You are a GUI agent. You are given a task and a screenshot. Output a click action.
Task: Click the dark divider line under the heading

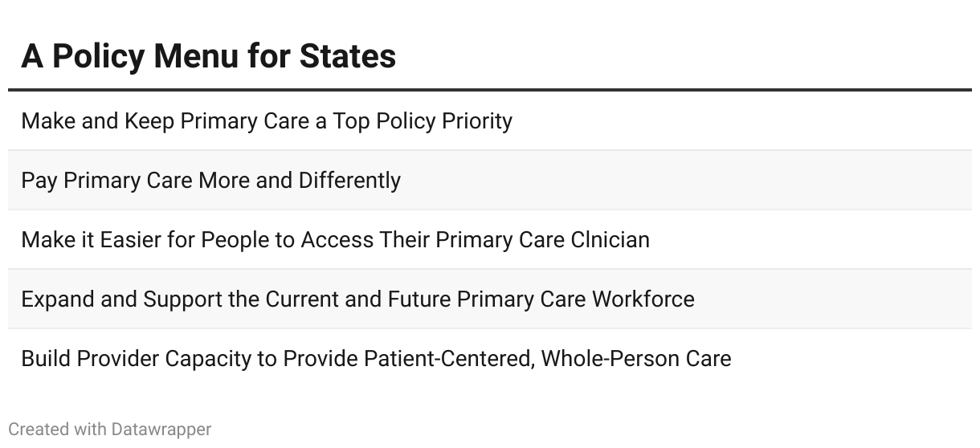[490, 90]
